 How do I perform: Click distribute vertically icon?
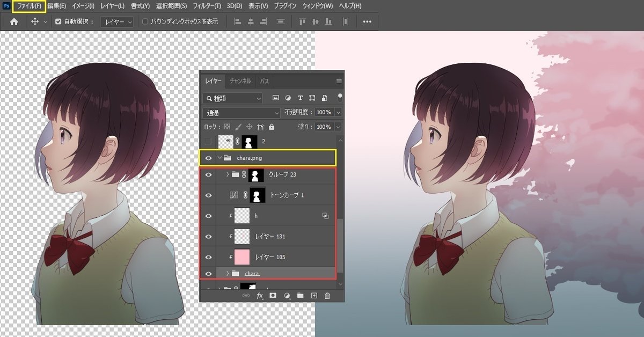(x=280, y=22)
